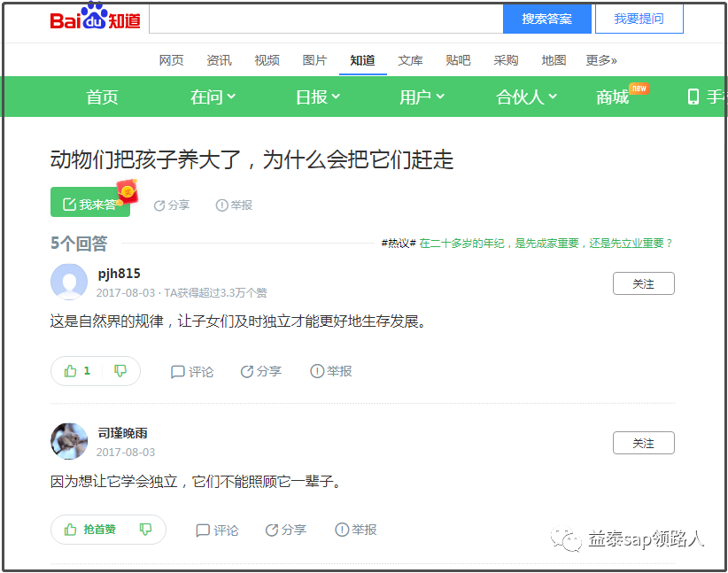Click the text TA获得超过3.3万个赞

click(x=215, y=293)
